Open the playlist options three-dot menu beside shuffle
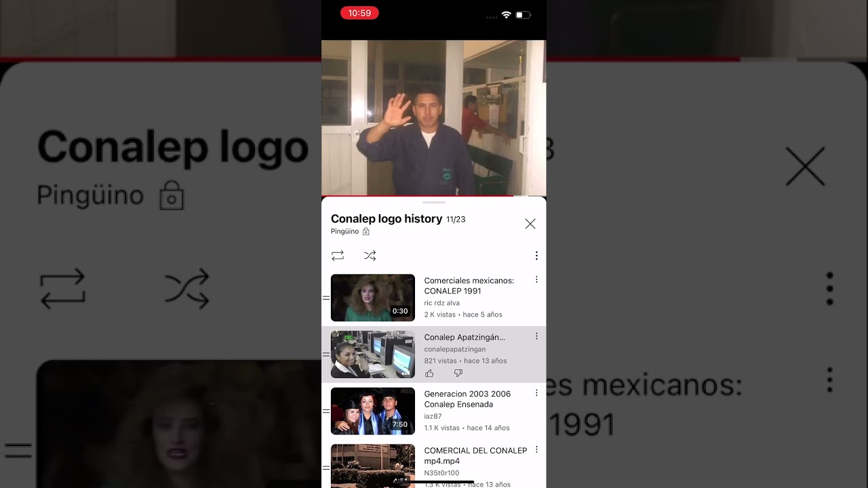Image resolution: width=868 pixels, height=488 pixels. 536,256
